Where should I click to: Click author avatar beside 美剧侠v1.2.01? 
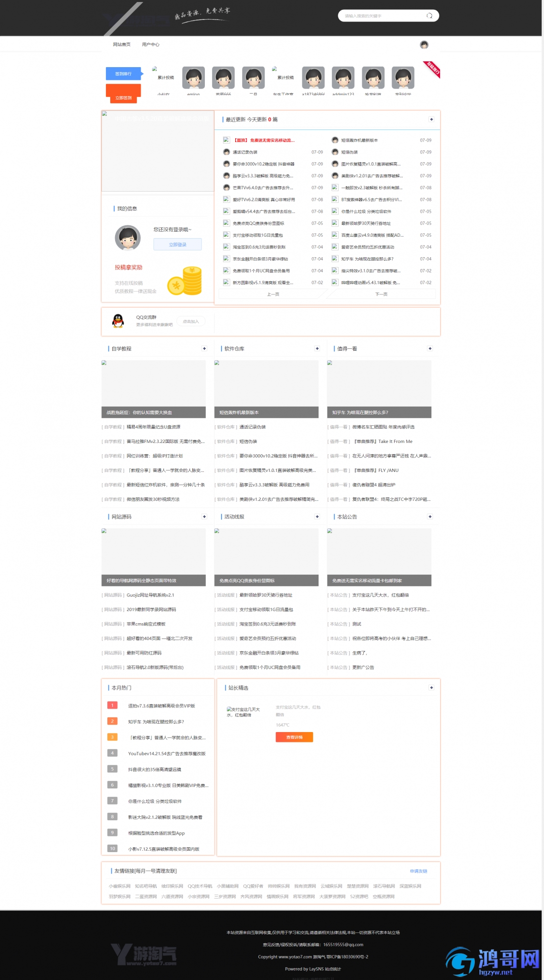pos(335,175)
